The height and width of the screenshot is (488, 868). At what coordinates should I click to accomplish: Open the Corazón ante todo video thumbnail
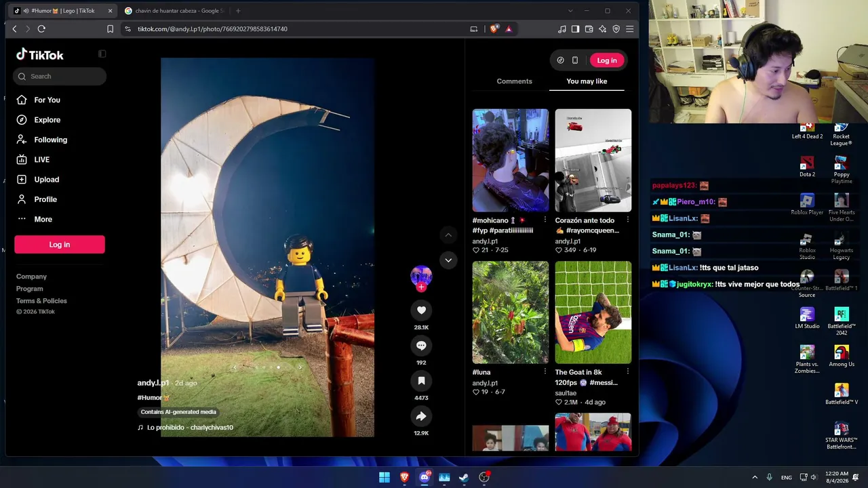[593, 161]
